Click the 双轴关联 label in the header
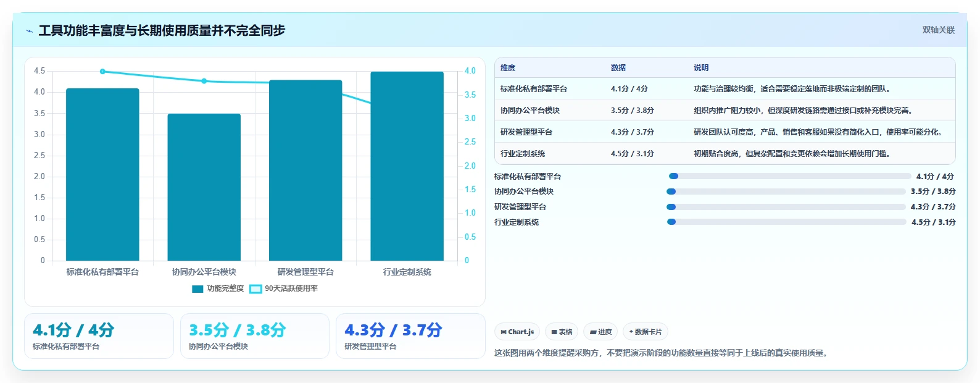The image size is (980, 383). coord(938,30)
